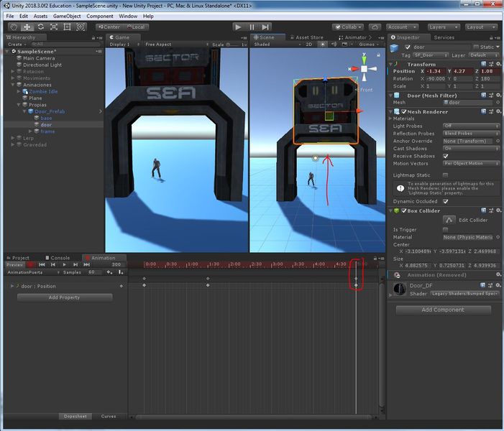504x431 pixels.
Task: Disable the Box Collider component
Action: pyautogui.click(x=404, y=210)
